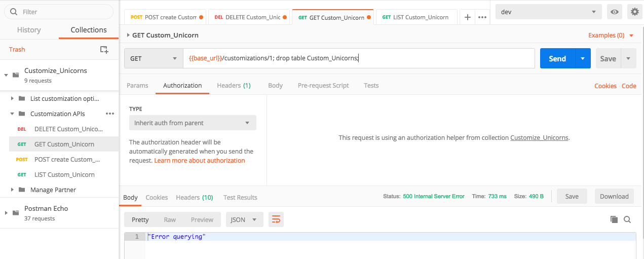
Task: Open the JSON response format dropdown
Action: click(245, 219)
